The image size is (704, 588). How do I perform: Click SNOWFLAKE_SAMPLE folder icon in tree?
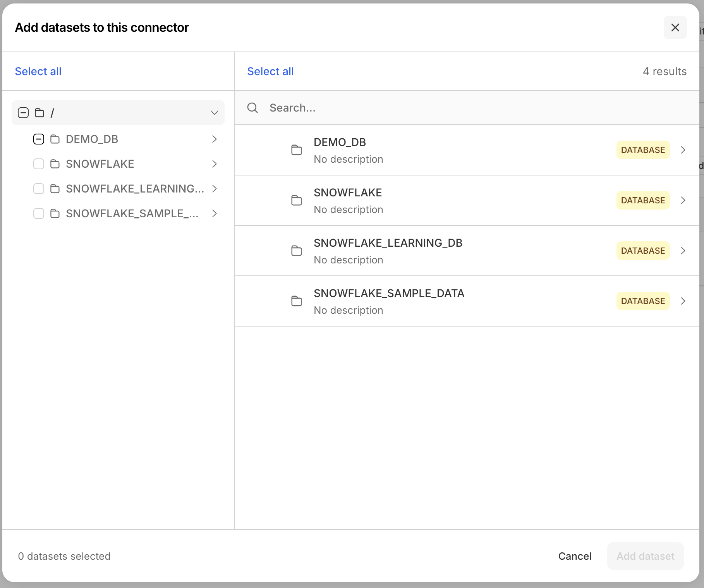point(55,213)
